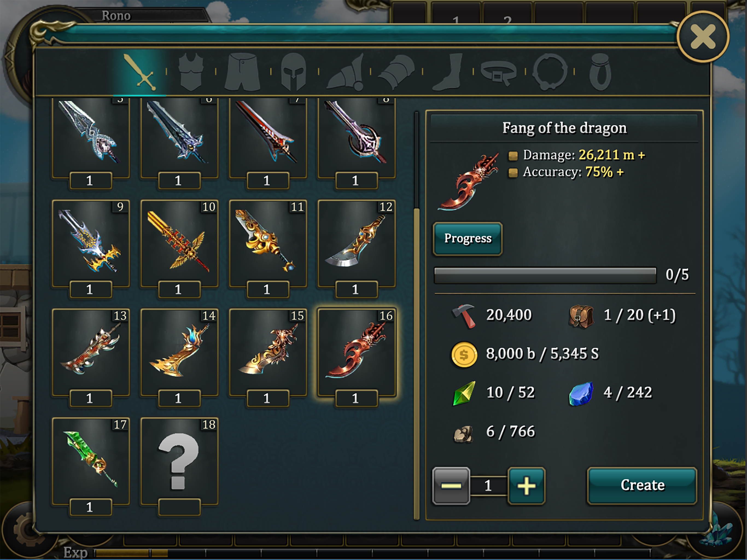Open the pants equipment category
This screenshot has width=747, height=560.
pos(243,72)
